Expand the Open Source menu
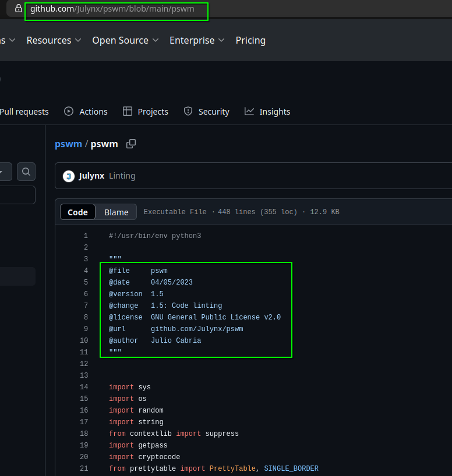 pos(125,40)
